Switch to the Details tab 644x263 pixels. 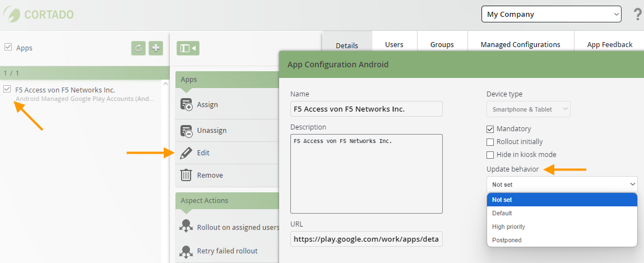[x=347, y=45]
